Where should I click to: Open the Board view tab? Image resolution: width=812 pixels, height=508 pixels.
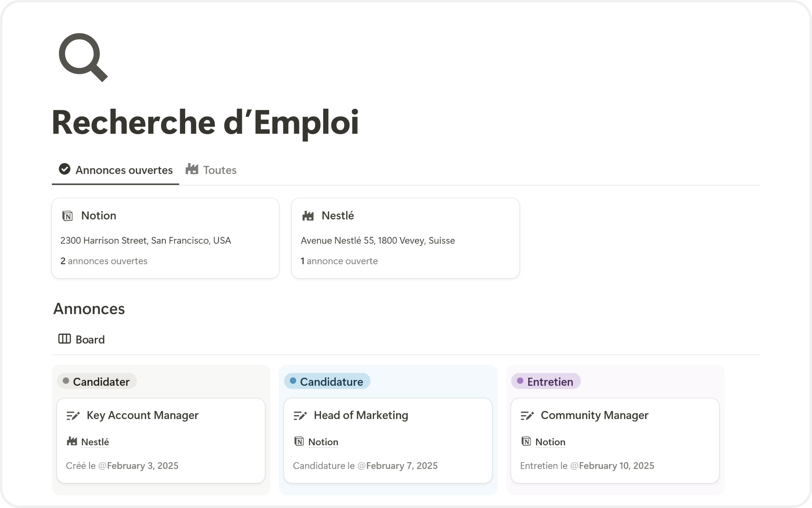(x=90, y=340)
